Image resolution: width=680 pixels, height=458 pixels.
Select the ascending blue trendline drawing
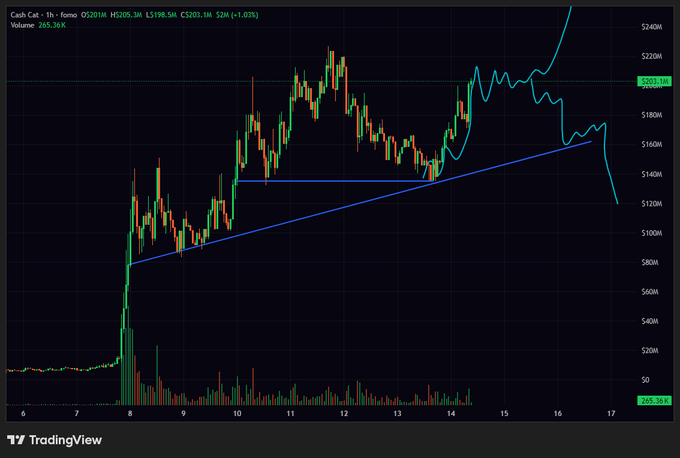pos(360,203)
